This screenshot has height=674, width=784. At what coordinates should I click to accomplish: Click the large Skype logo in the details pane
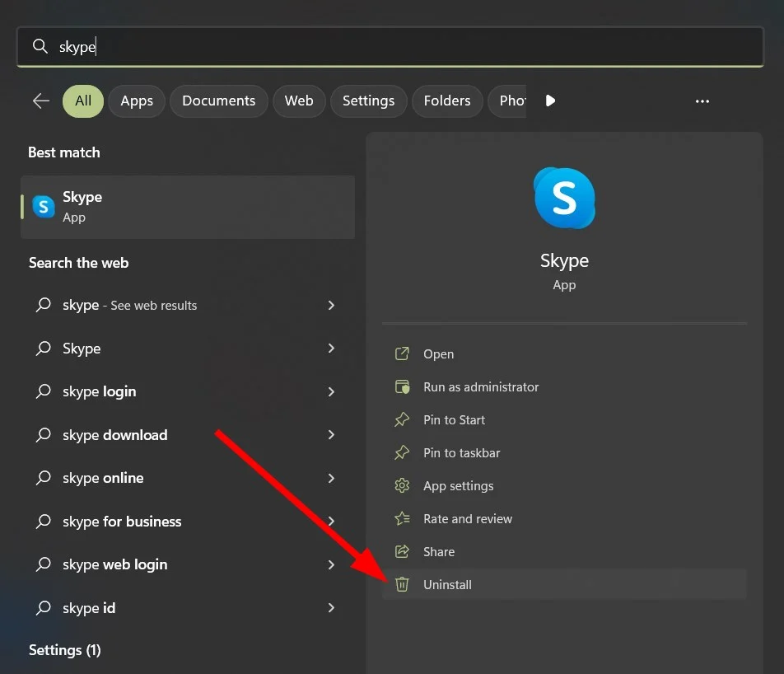pyautogui.click(x=564, y=199)
